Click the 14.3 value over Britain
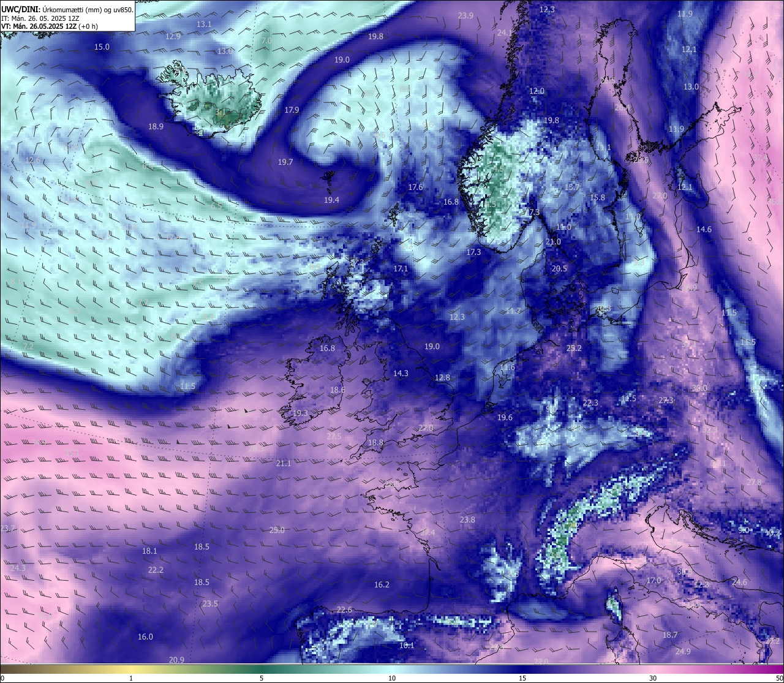This screenshot has width=784, height=683. click(401, 374)
